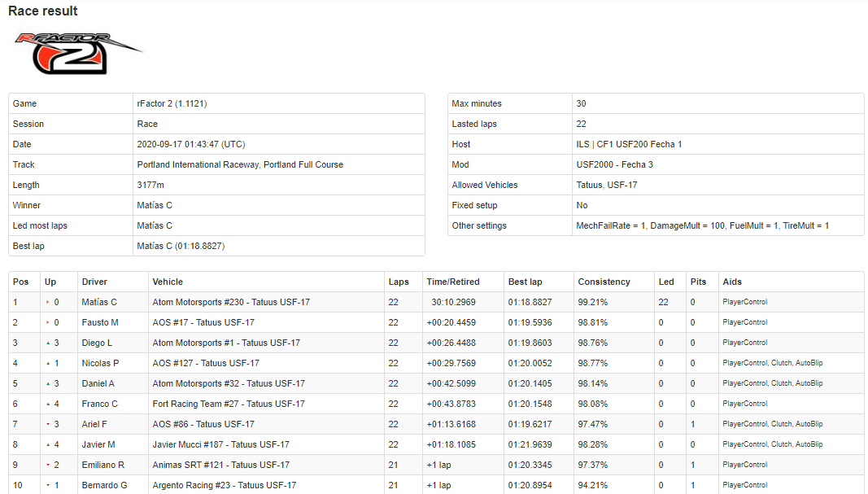Click driver name Fausto M
Viewport: 868px width, 494px height.
[100, 322]
